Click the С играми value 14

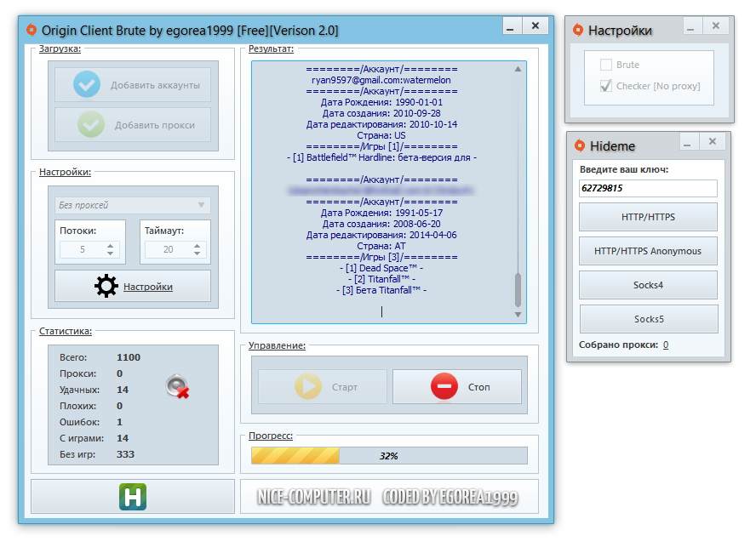(x=123, y=438)
